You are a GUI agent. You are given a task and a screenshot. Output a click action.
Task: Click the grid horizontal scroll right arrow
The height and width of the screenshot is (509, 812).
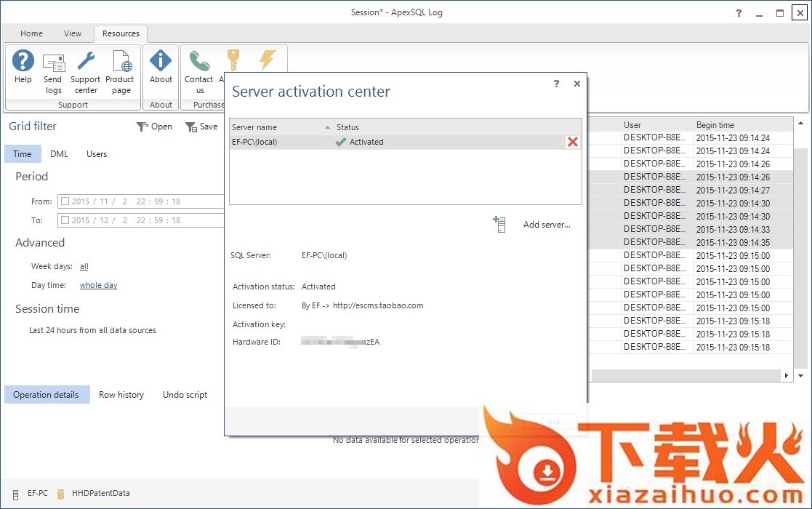[787, 375]
